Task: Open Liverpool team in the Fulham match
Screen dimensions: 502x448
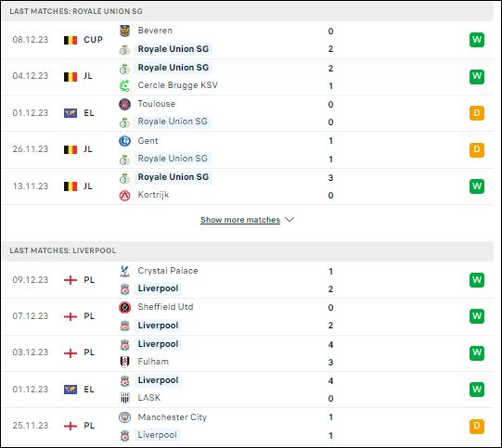Action: [158, 344]
